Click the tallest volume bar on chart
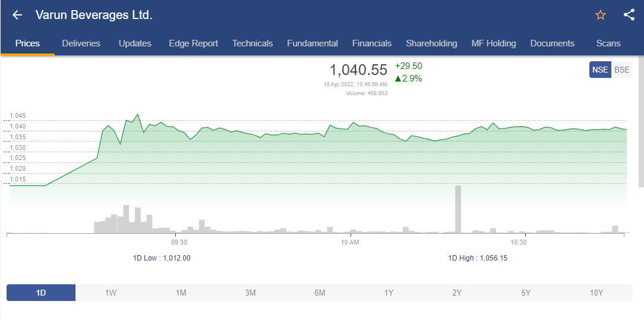The width and height of the screenshot is (644, 320). point(458,209)
